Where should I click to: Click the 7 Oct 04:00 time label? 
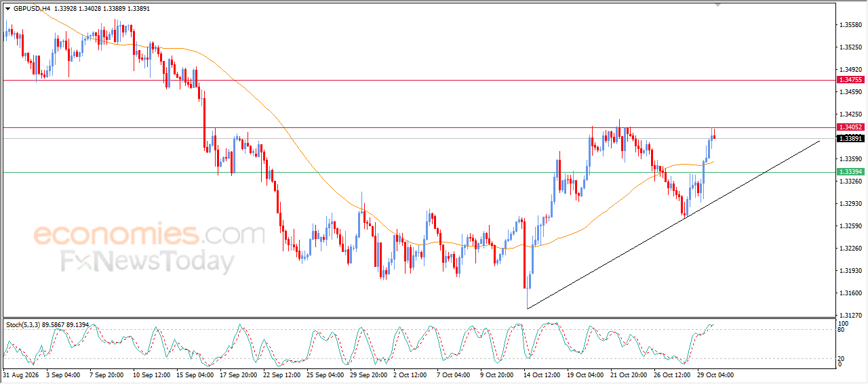[454, 375]
